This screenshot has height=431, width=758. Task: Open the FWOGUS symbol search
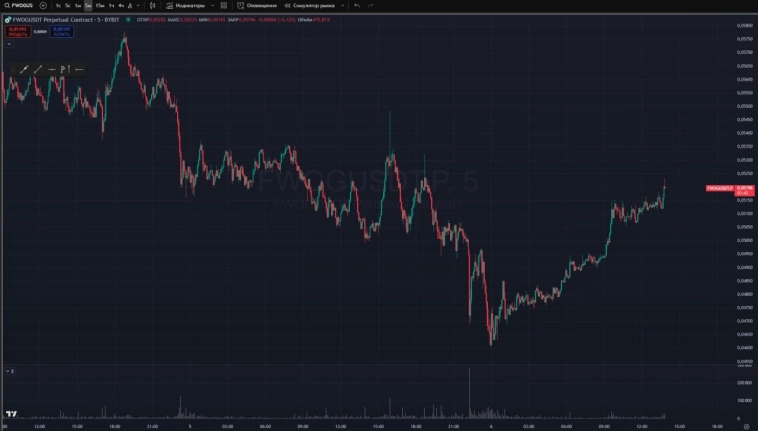(x=19, y=5)
